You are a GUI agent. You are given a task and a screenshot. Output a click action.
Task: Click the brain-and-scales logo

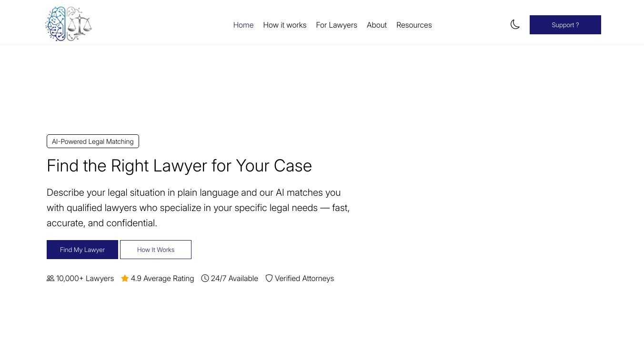click(x=68, y=23)
